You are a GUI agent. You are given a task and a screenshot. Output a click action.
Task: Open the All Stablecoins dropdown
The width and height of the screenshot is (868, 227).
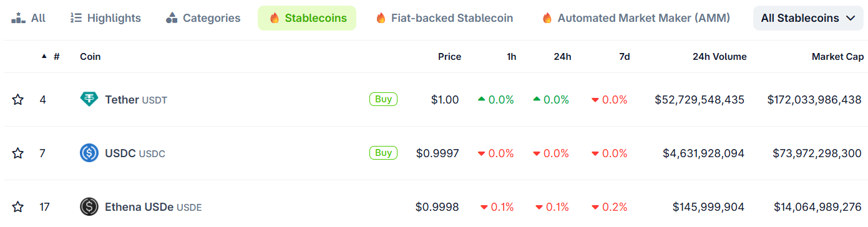(808, 18)
